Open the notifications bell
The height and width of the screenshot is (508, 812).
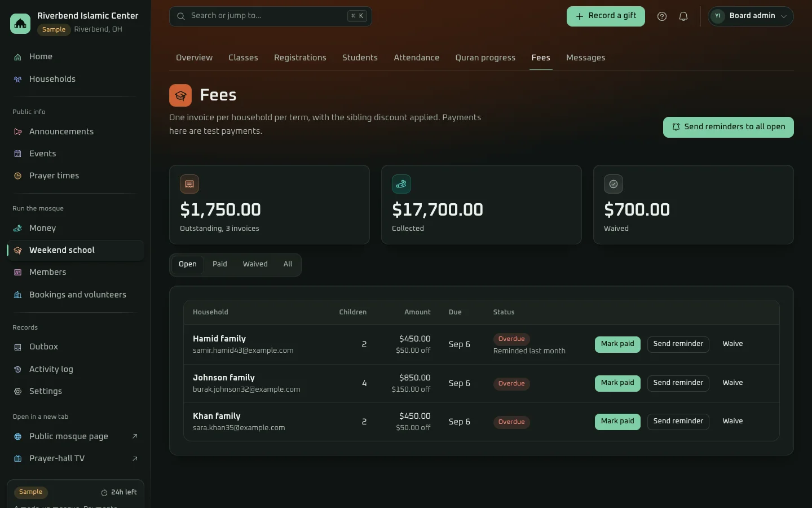coord(683,16)
